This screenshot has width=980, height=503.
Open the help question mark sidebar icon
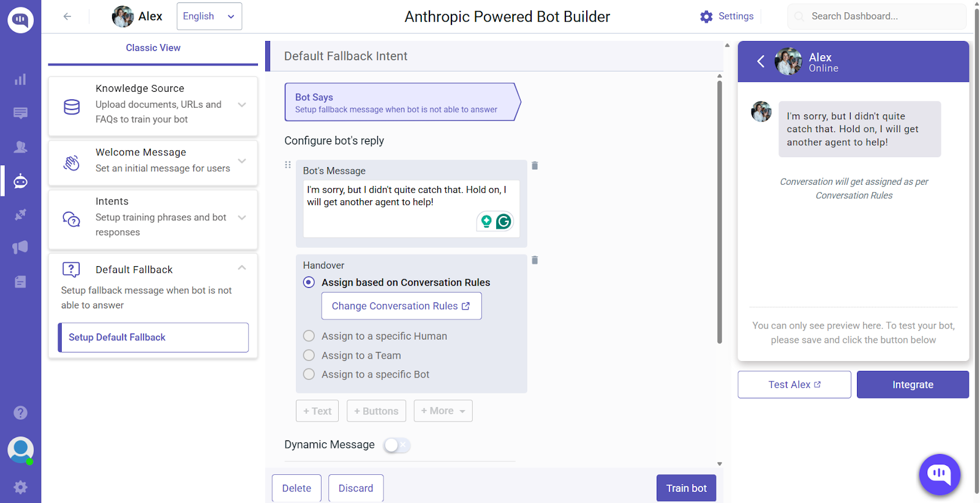20,412
